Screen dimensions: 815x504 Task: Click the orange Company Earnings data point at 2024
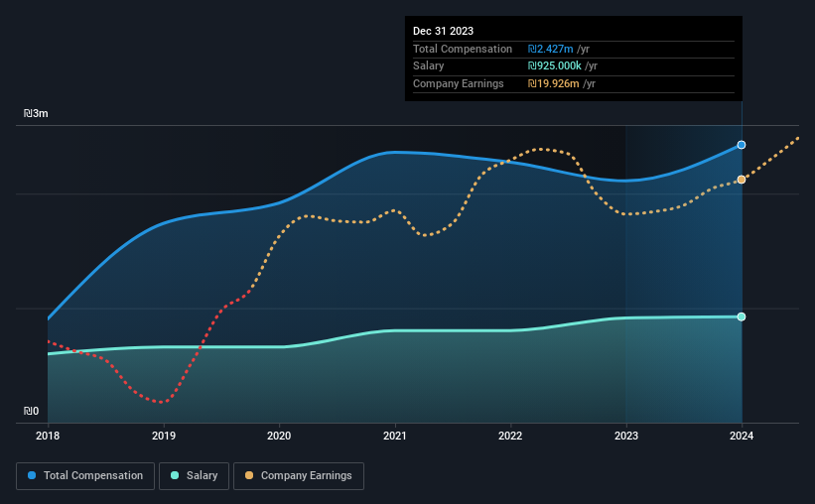pos(742,180)
